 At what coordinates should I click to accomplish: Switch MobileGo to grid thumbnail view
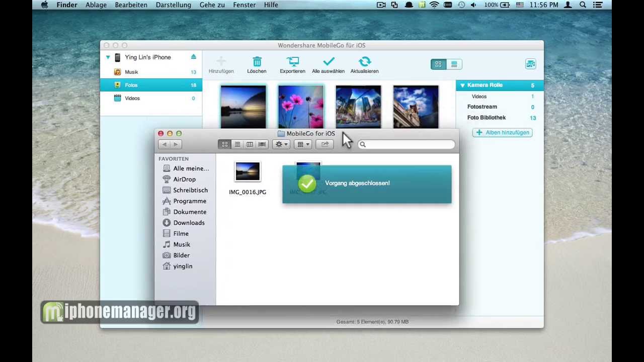[x=438, y=64]
